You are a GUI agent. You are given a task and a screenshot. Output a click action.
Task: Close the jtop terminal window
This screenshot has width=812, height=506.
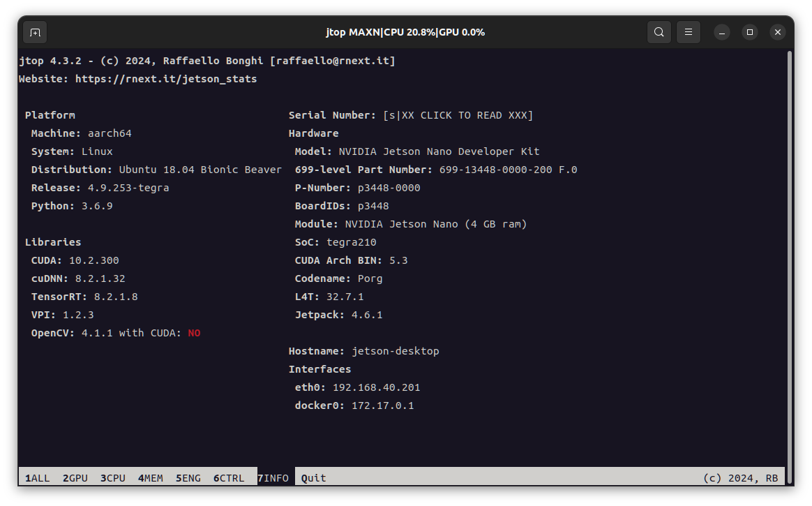(x=778, y=32)
